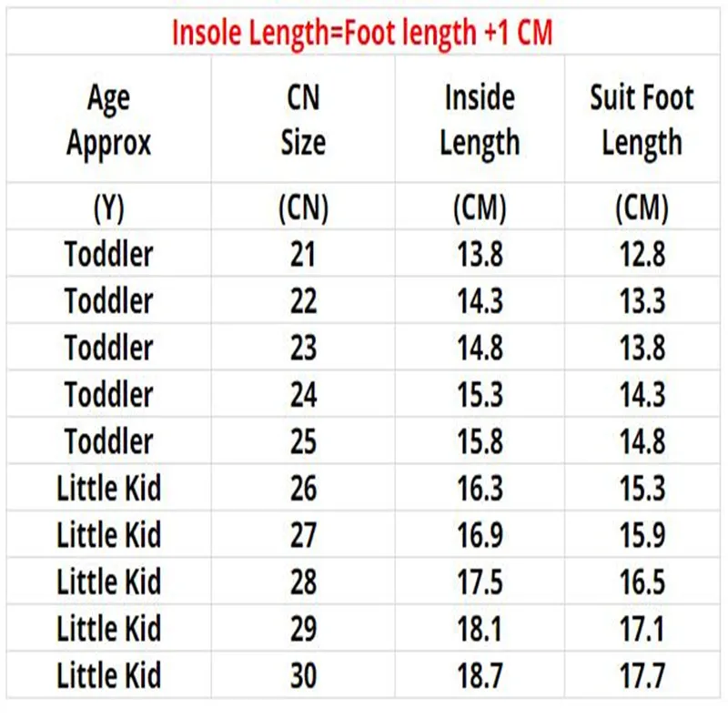
Task: Select the Inside Length column header
Action: (x=480, y=121)
